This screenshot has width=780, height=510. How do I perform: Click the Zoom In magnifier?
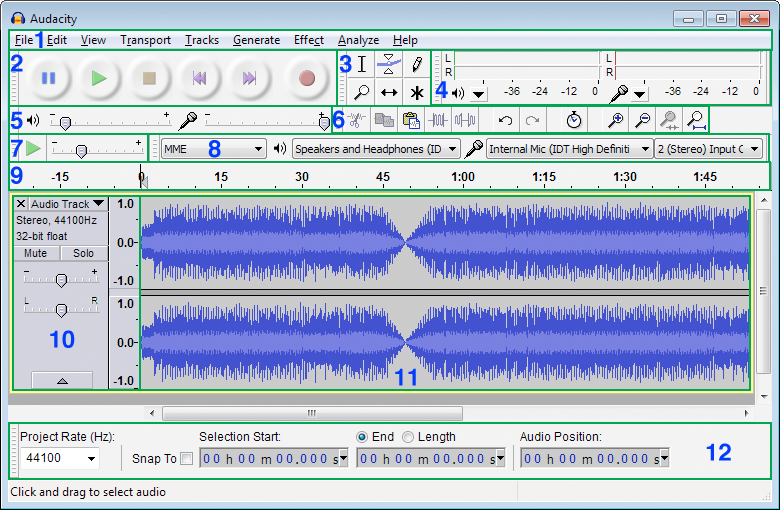617,120
